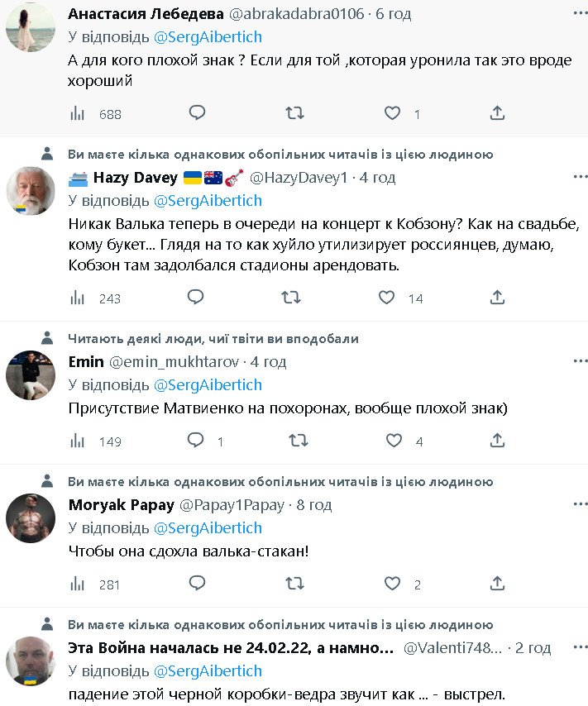Like Анастасия Лебедева's tweet
The height and width of the screenshot is (706, 588).
point(393,113)
